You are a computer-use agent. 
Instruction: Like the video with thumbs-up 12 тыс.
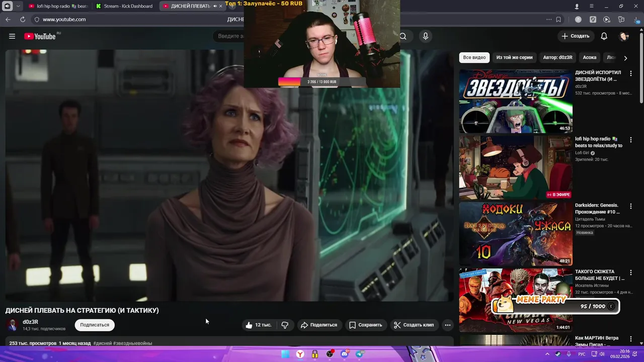258,325
